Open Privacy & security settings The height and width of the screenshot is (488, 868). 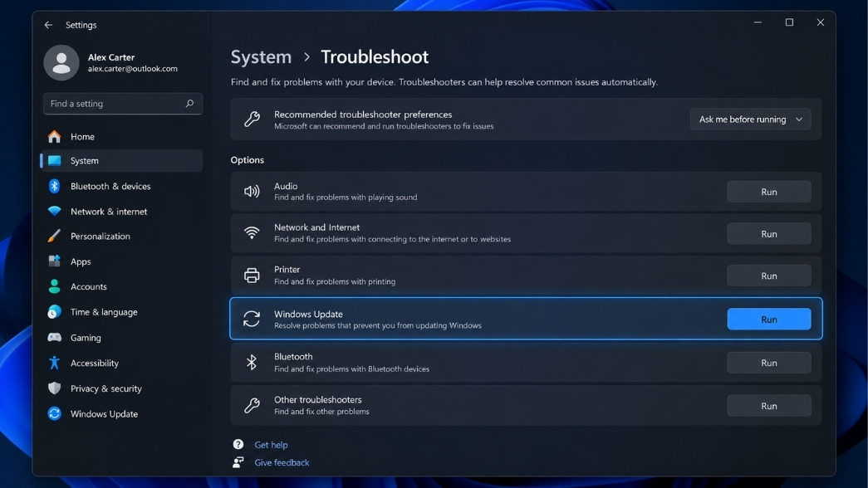coord(122,388)
